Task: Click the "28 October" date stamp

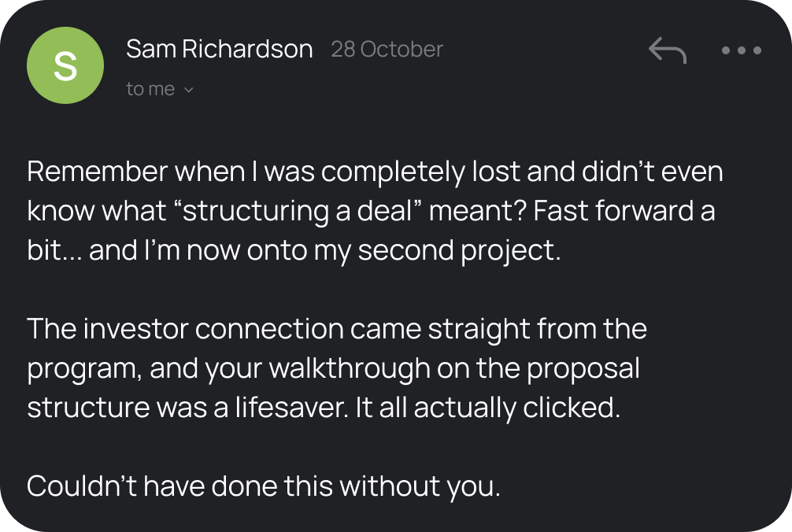Action: click(x=387, y=50)
